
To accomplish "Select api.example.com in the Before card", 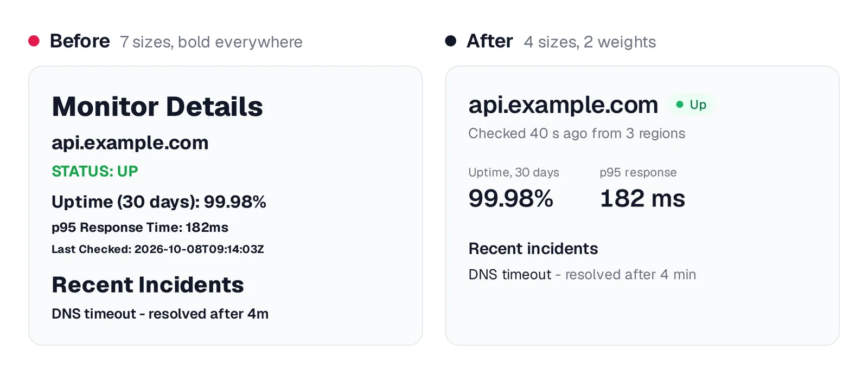I will point(130,143).
